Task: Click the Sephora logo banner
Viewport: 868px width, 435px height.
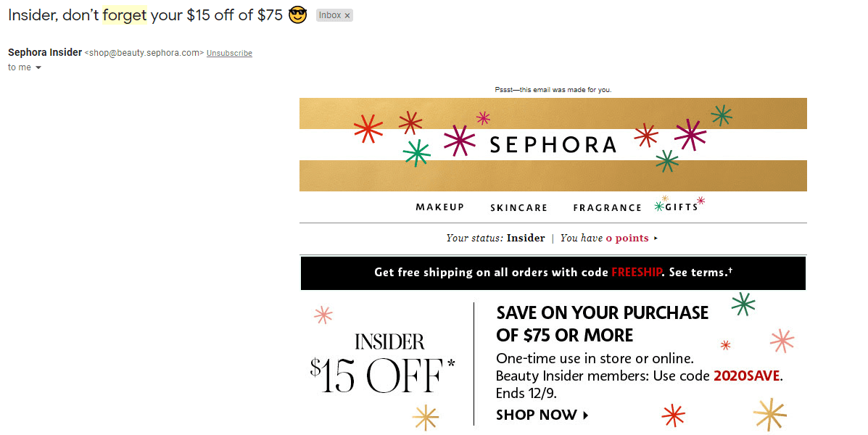Action: click(x=553, y=144)
